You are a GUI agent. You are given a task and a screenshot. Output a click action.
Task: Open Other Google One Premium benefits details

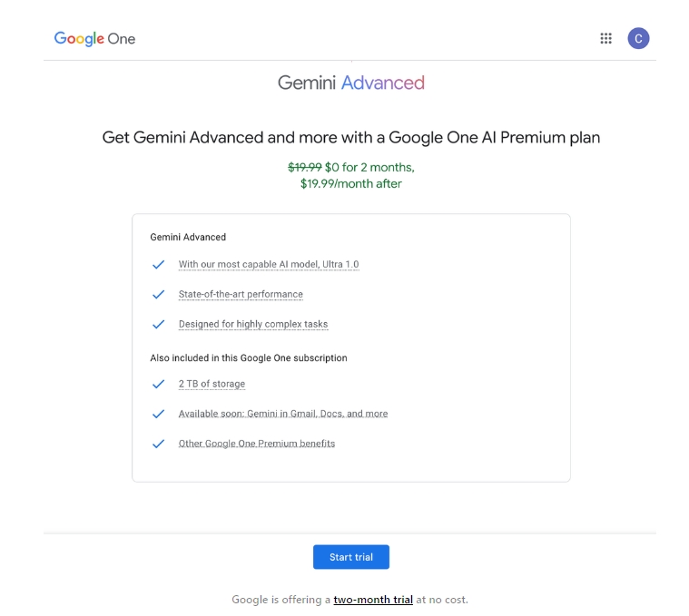click(x=257, y=444)
